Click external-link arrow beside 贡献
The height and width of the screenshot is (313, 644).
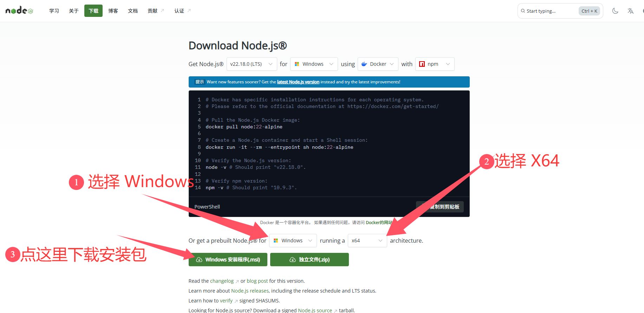[x=162, y=11]
